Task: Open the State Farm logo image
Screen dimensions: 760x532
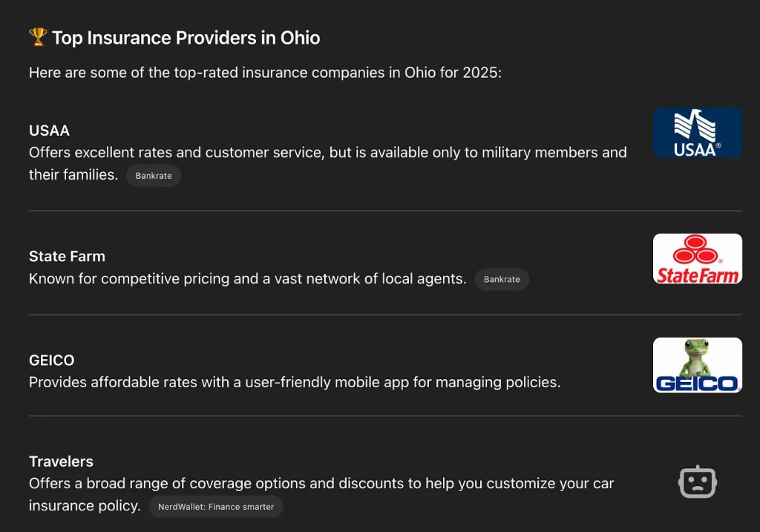Action: 697,259
